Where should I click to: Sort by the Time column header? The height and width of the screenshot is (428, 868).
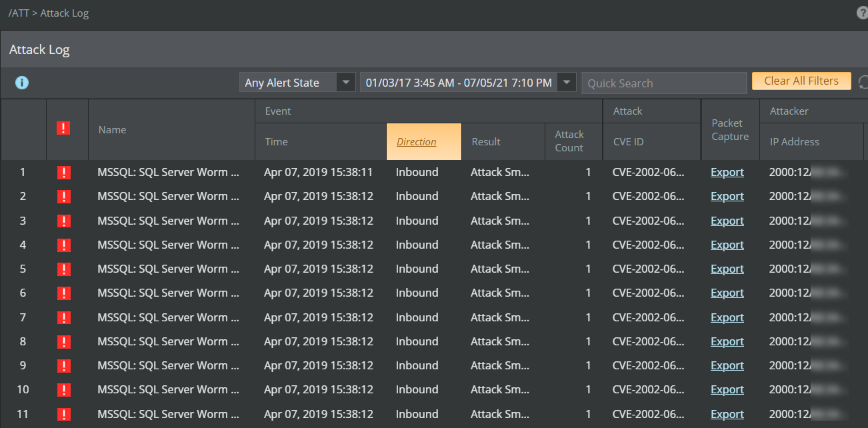point(321,141)
